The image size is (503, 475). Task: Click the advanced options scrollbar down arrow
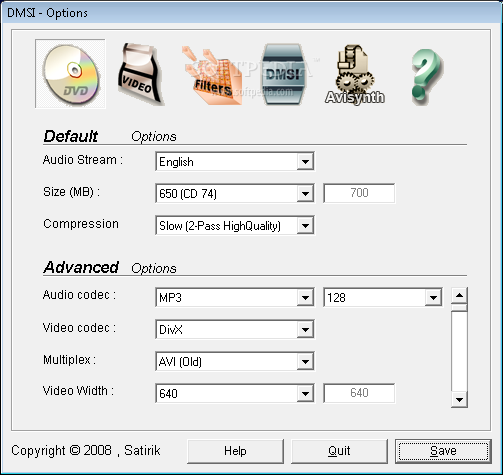[459, 399]
